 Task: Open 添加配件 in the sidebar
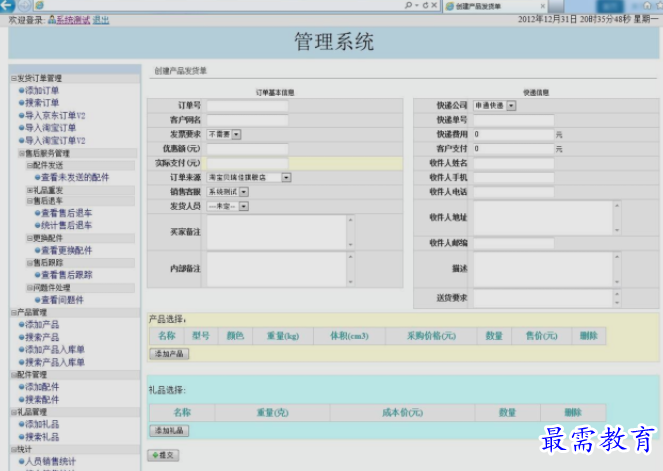(42, 387)
